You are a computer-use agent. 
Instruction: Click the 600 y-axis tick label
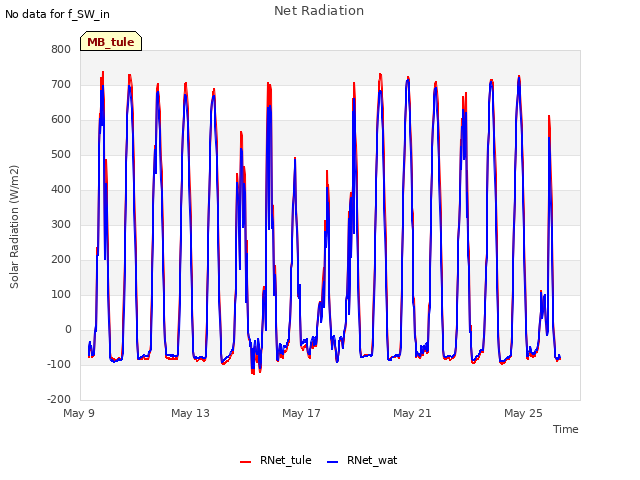pyautogui.click(x=61, y=120)
